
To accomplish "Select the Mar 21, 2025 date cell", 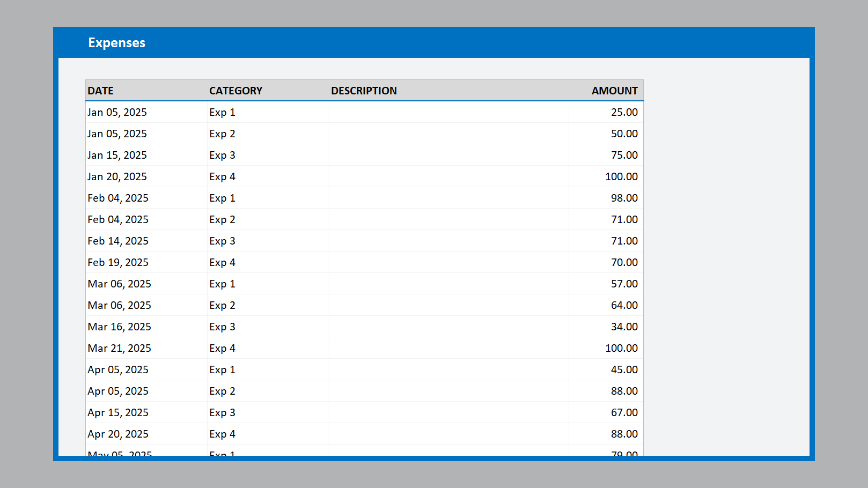I will [119, 348].
